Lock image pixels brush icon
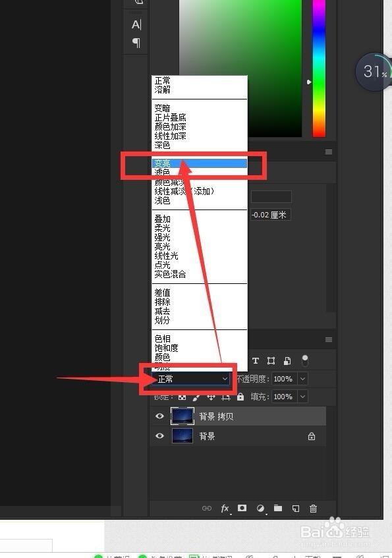The height and width of the screenshot is (558, 392). pyautogui.click(x=196, y=397)
